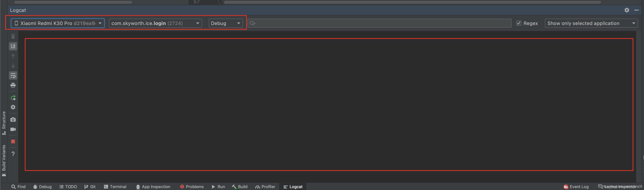Screen dimensions: 644x190
Task: Toggle scroll to end in logcat
Action: click(13, 46)
